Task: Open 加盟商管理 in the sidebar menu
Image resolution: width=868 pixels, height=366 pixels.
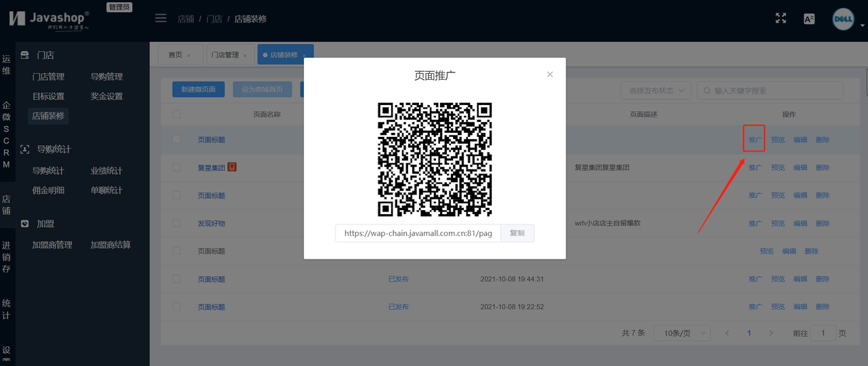Action: 52,245
